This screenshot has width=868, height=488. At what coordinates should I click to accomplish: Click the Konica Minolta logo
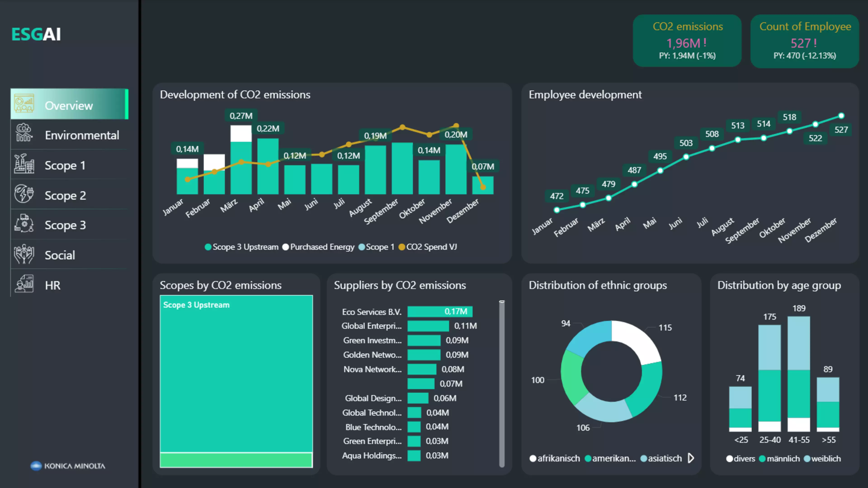(x=68, y=466)
